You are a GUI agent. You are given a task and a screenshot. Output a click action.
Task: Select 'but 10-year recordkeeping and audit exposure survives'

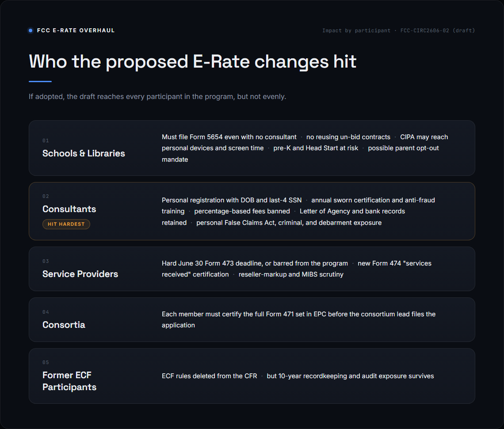click(350, 376)
